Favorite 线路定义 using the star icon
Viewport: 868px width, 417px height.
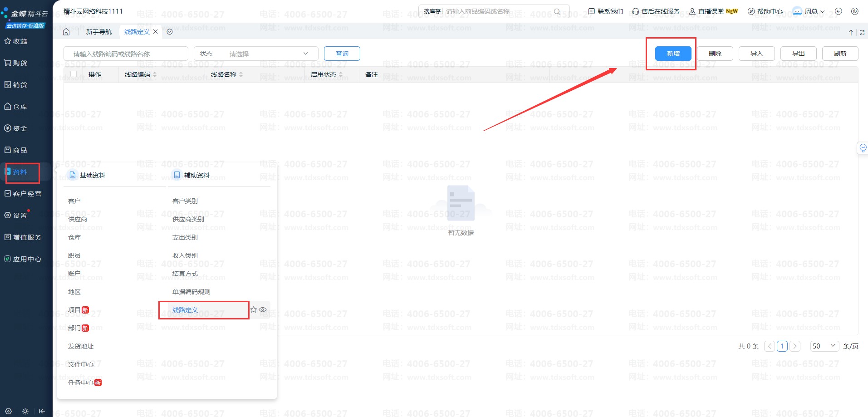point(254,309)
